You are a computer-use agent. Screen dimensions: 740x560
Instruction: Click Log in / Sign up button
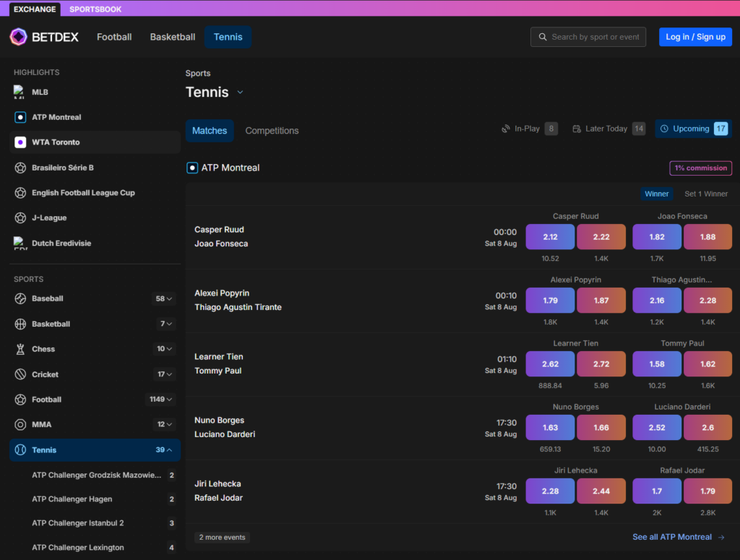pos(695,37)
